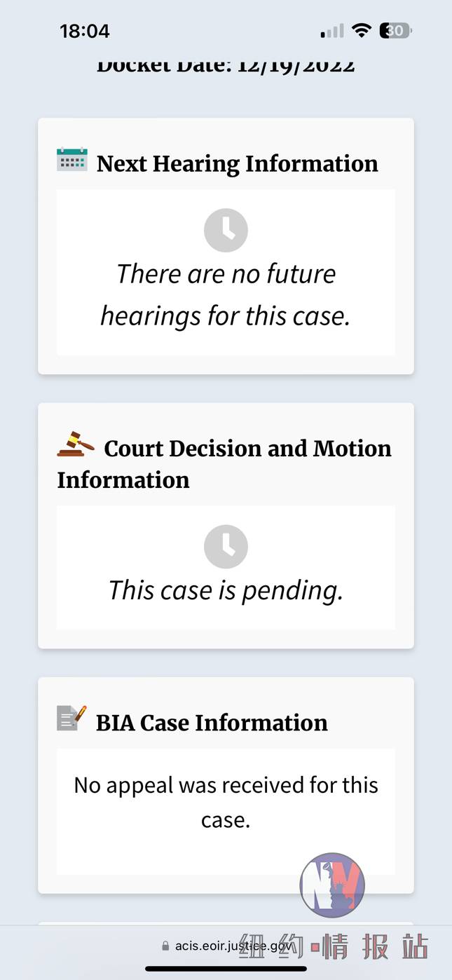Tap the 18:04 clock in status bar
452x980 pixels.
(85, 31)
